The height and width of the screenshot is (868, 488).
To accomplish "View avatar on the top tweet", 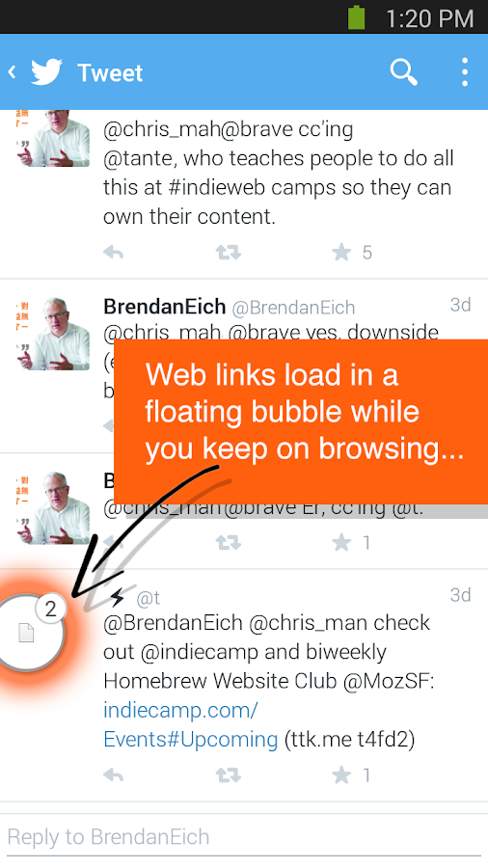I will click(x=54, y=138).
